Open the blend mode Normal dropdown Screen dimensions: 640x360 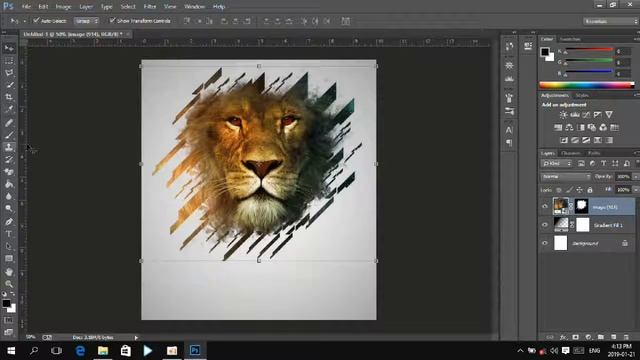coord(566,177)
